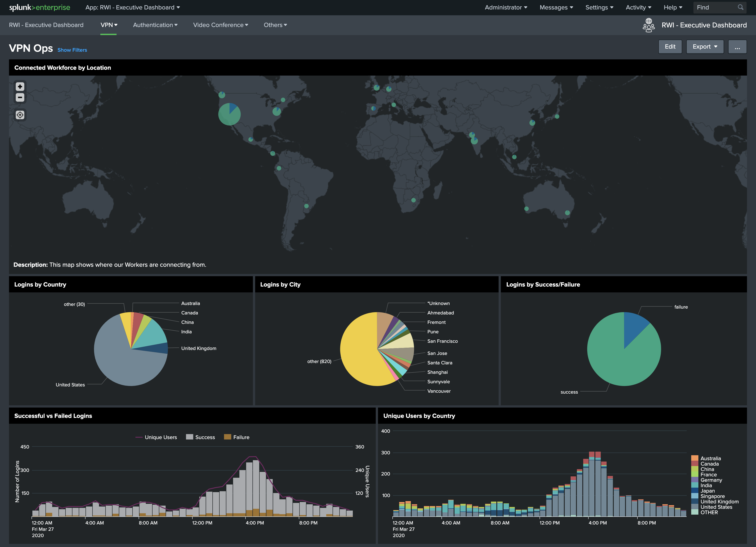Screen dimensions: 756x547
Task: Click the Tokyo-area map marker in Japan
Action: (557, 116)
